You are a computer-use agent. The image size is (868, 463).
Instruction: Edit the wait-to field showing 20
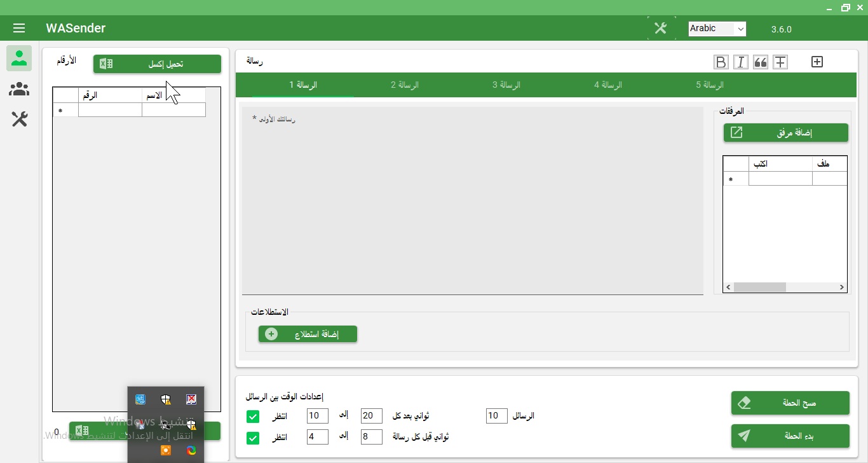(x=371, y=416)
